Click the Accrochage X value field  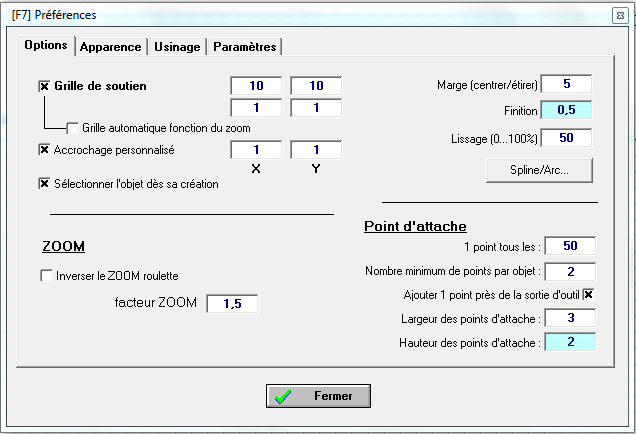pos(256,150)
